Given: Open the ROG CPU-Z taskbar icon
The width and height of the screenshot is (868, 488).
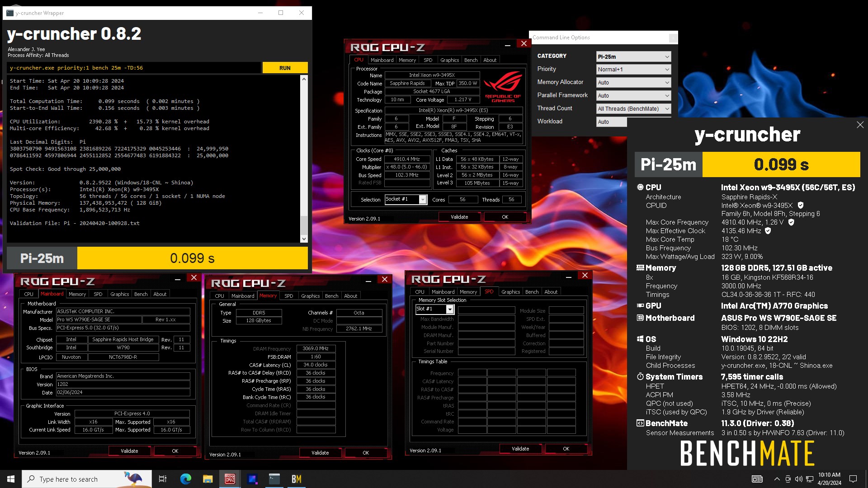Looking at the screenshot, I should click(230, 479).
